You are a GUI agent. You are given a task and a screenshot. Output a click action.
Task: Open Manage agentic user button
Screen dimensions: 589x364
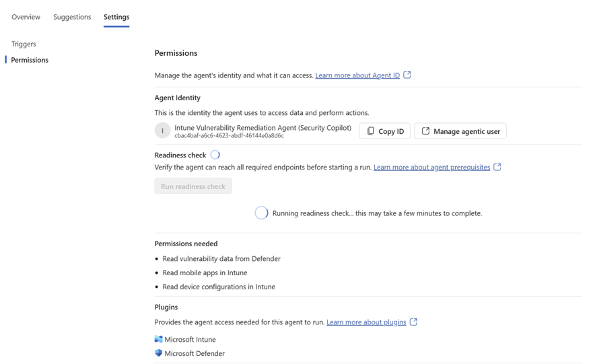pyautogui.click(x=460, y=131)
